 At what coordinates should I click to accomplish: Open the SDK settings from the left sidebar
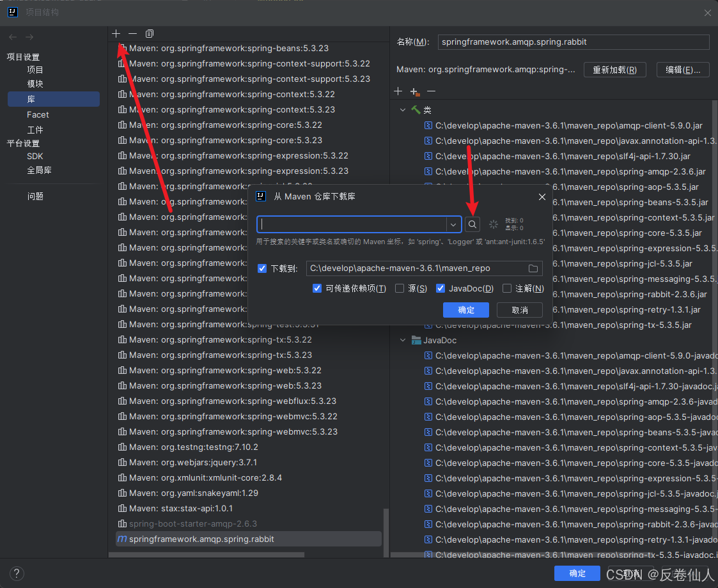click(x=35, y=156)
